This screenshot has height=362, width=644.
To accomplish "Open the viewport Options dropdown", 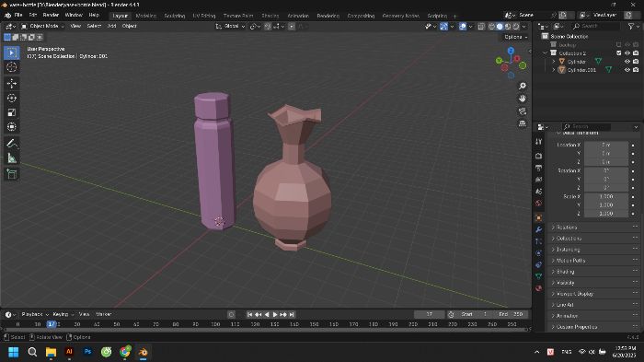I will point(515,37).
